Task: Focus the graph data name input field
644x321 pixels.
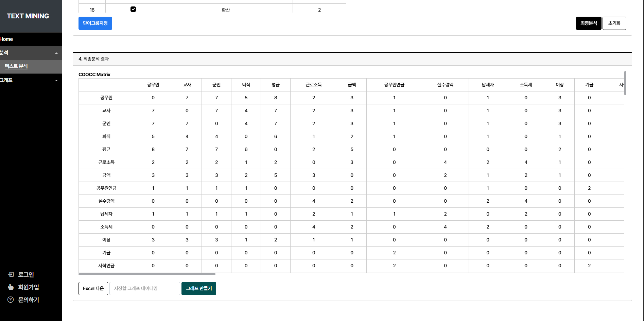Action: tap(145, 288)
